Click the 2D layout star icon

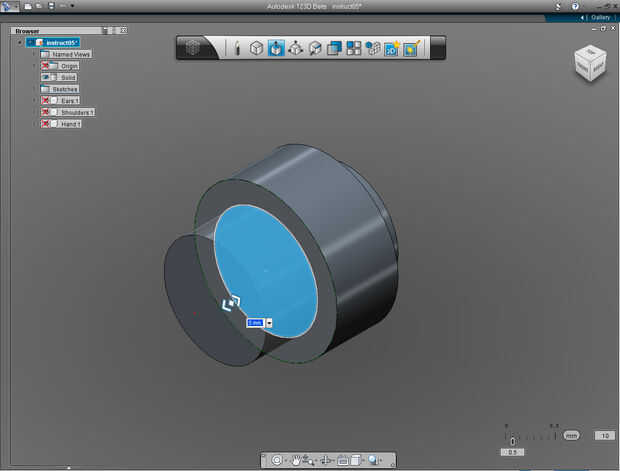[392, 48]
